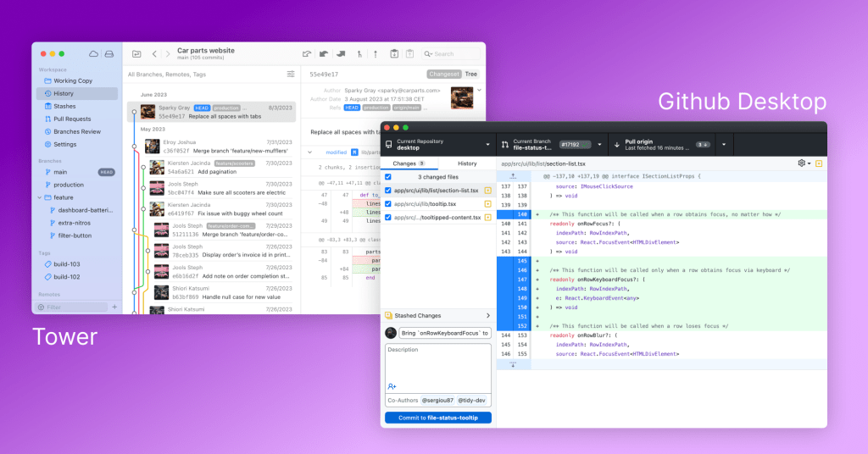Screen dimensions: 868x454
Task: Click the Search field in Tower toolbar
Action: 451,53
